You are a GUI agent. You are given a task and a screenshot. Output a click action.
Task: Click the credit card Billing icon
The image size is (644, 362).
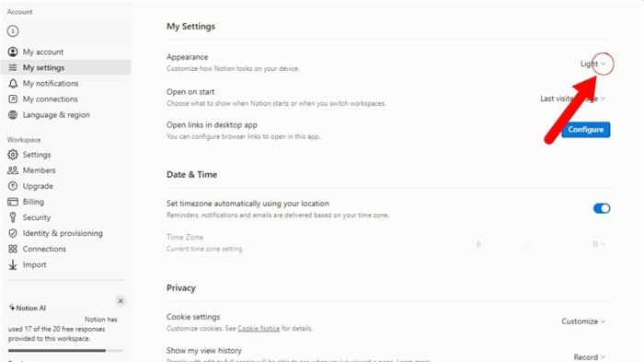click(13, 202)
